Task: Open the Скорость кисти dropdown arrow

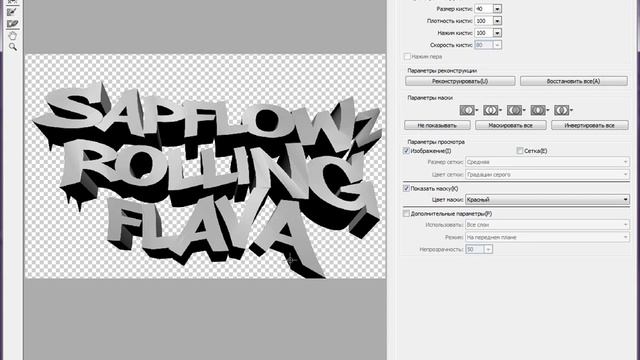Action: pos(497,45)
